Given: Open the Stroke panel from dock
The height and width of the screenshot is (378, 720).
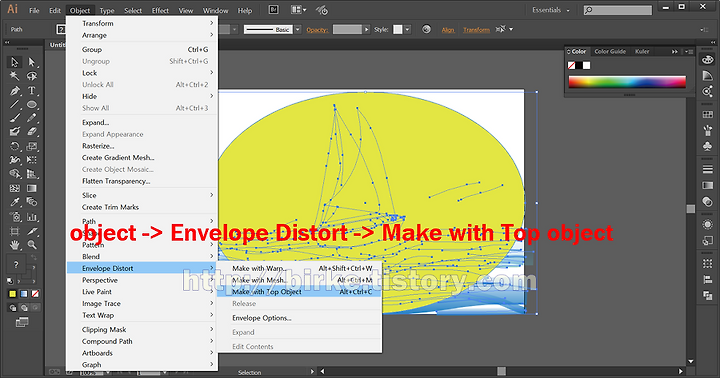Looking at the screenshot, I should (x=708, y=169).
